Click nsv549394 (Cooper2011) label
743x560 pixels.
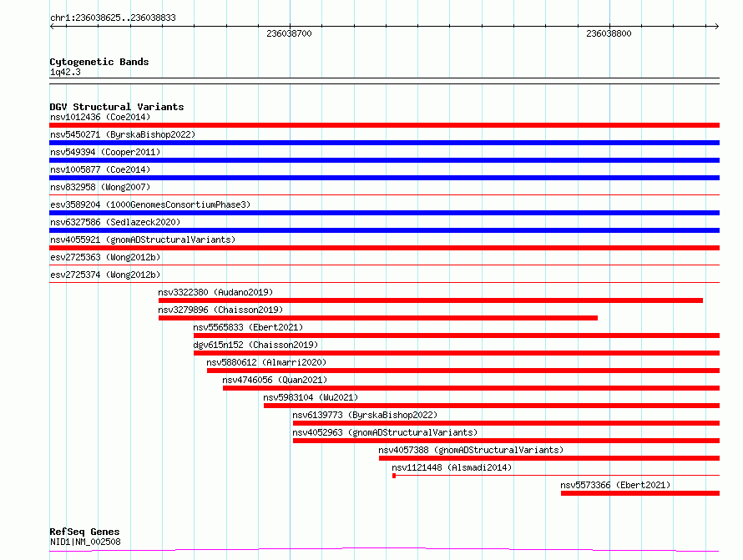(x=105, y=152)
